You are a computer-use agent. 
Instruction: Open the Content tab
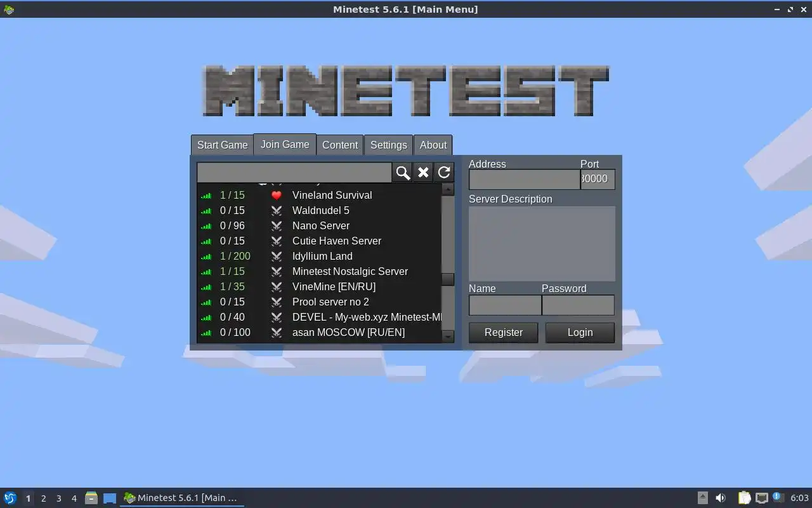coord(340,145)
